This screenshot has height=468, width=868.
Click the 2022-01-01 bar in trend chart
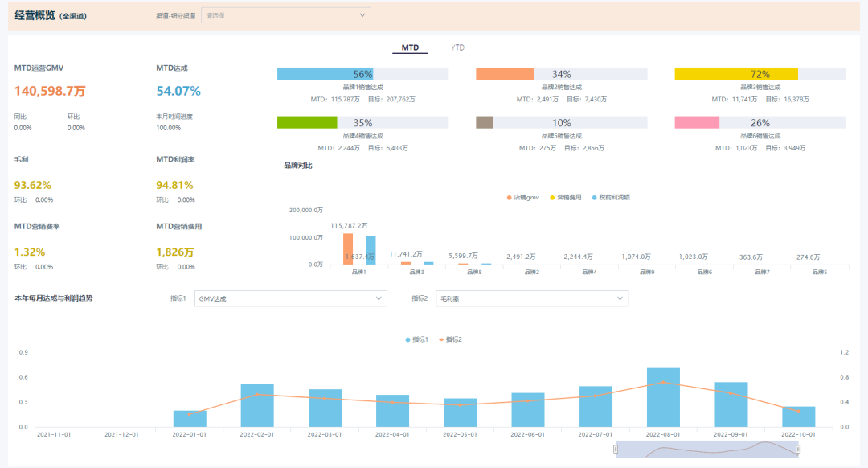coord(190,419)
